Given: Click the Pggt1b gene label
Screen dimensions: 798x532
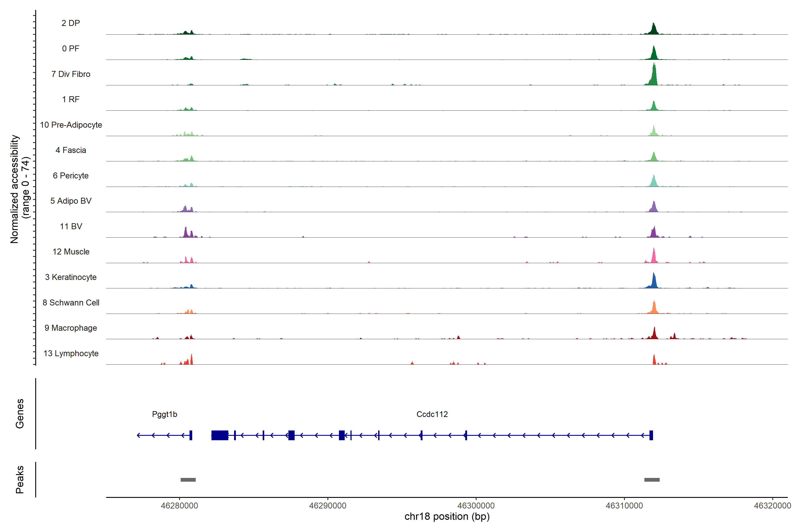Looking at the screenshot, I should pos(164,414).
